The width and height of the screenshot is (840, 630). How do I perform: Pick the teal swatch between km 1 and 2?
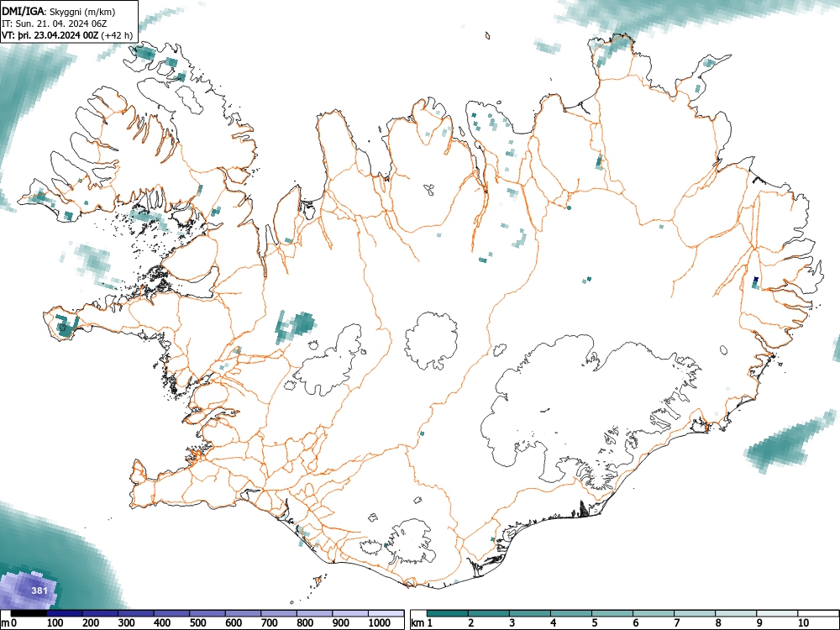click(448, 613)
